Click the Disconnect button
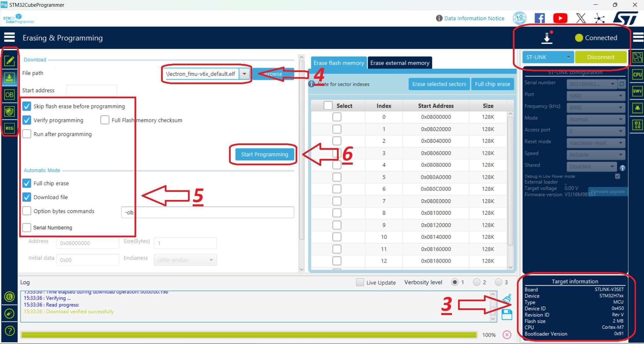644x344 pixels. pos(601,57)
